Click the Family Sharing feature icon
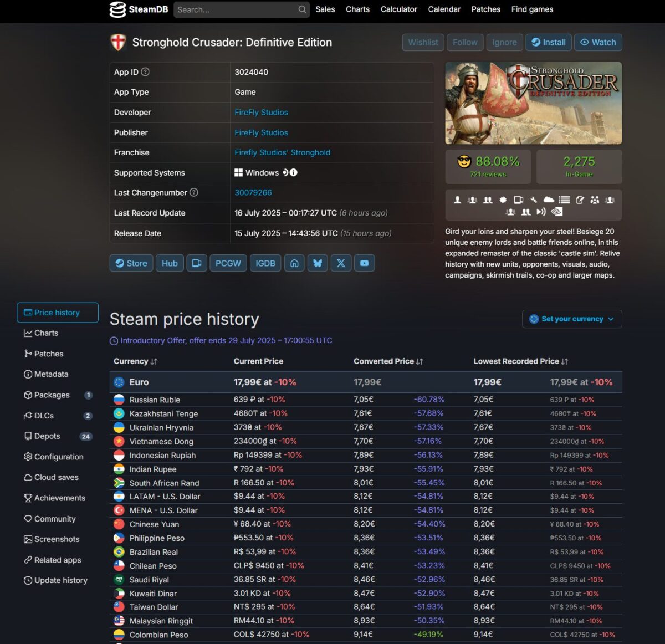Viewport: 665px width, 644px height. (595, 200)
